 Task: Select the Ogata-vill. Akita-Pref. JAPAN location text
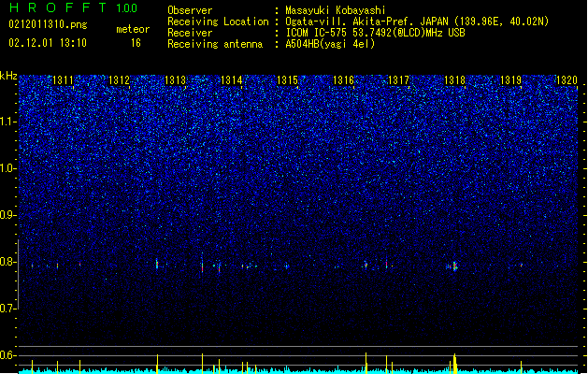point(417,22)
